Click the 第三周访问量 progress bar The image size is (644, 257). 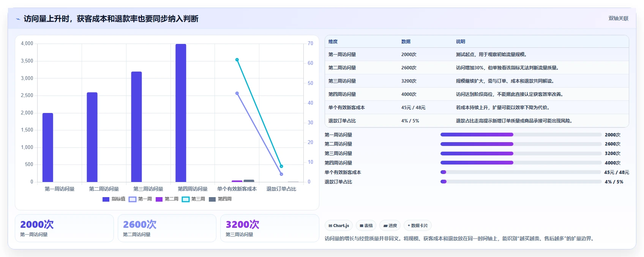521,154
